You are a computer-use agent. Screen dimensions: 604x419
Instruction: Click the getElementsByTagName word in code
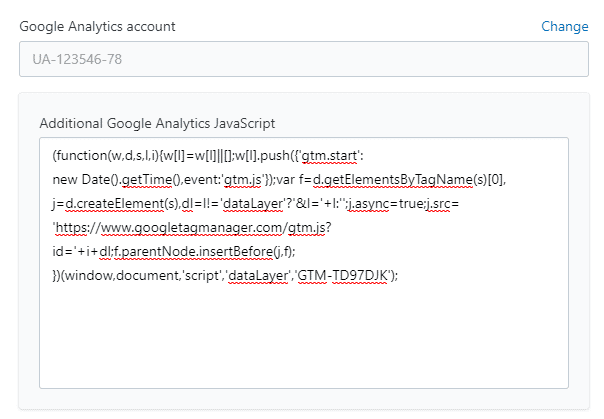[399, 180]
